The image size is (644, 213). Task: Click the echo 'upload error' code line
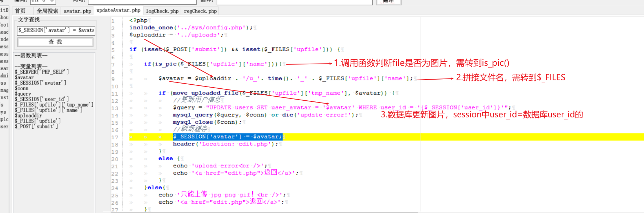pyautogui.click(x=220, y=166)
